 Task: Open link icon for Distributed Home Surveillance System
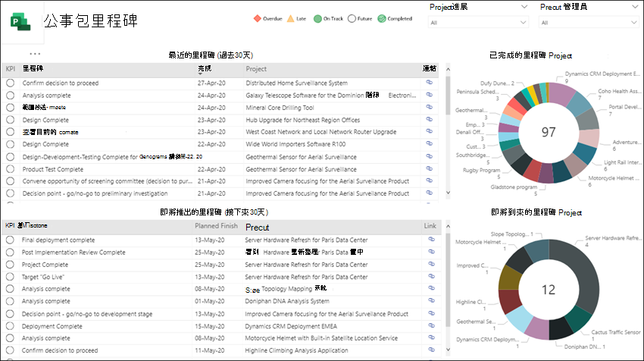[x=429, y=83]
